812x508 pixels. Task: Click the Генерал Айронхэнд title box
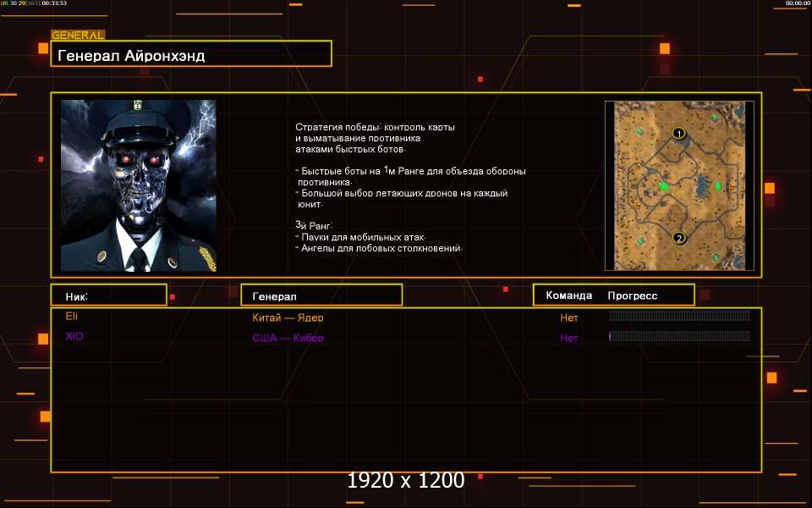[191, 53]
